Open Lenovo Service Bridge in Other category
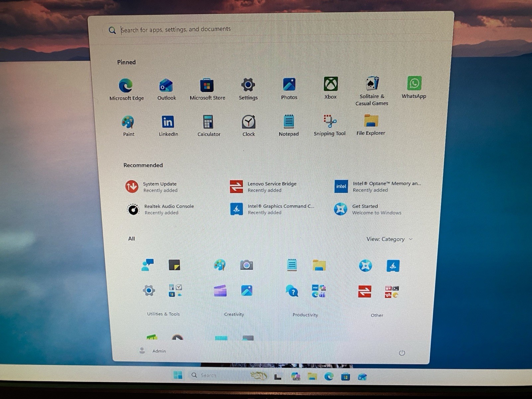532x399 pixels. click(x=364, y=292)
